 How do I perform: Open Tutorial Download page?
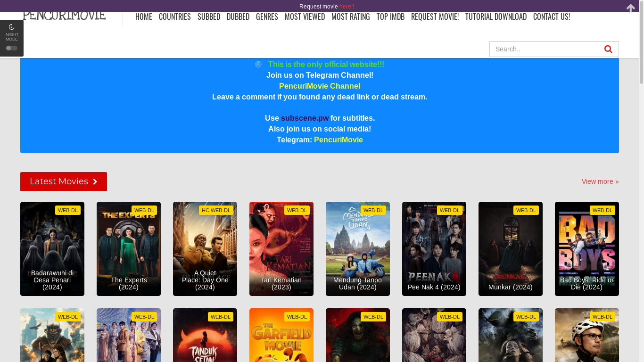[496, 16]
